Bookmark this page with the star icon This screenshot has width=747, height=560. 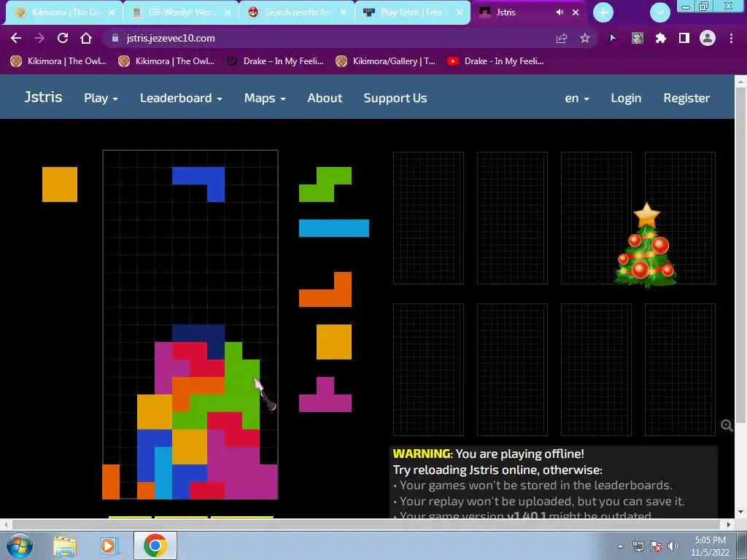point(585,38)
